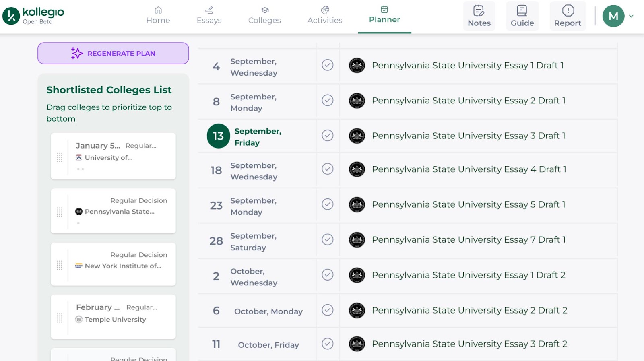Screen dimensions: 644x361
Task: Click the date 28 September, Saturday
Action: click(x=243, y=241)
